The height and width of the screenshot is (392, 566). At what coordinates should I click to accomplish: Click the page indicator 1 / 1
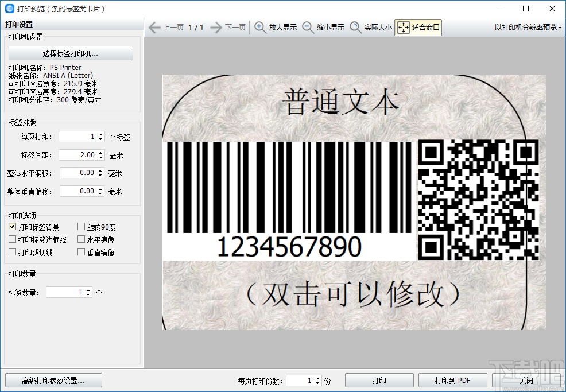click(x=196, y=28)
